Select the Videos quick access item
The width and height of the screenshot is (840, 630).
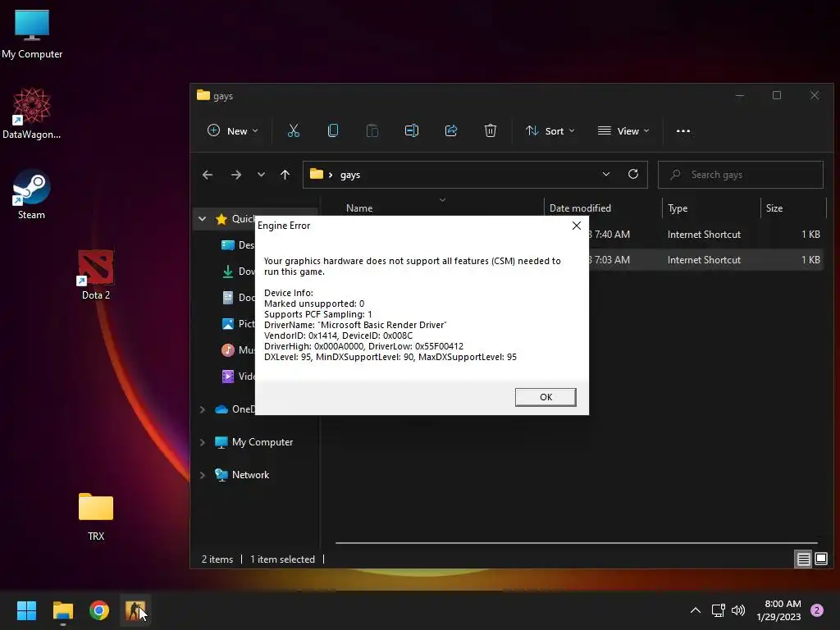(238, 376)
